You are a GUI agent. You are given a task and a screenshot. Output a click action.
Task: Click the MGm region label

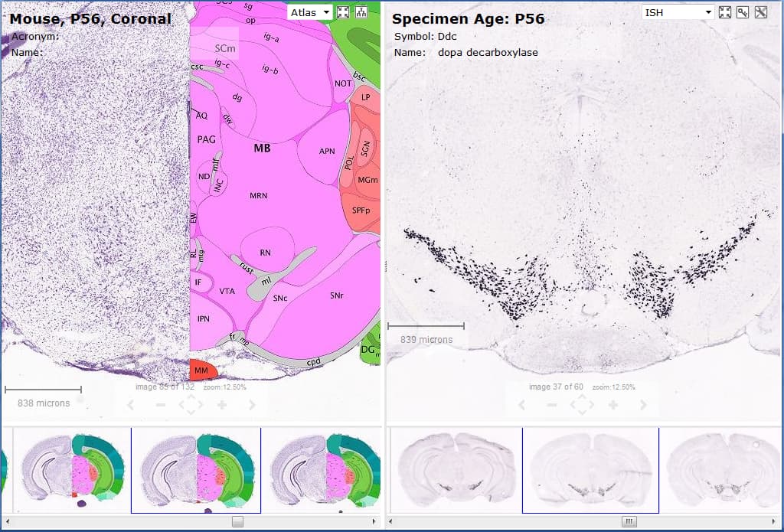pos(367,180)
